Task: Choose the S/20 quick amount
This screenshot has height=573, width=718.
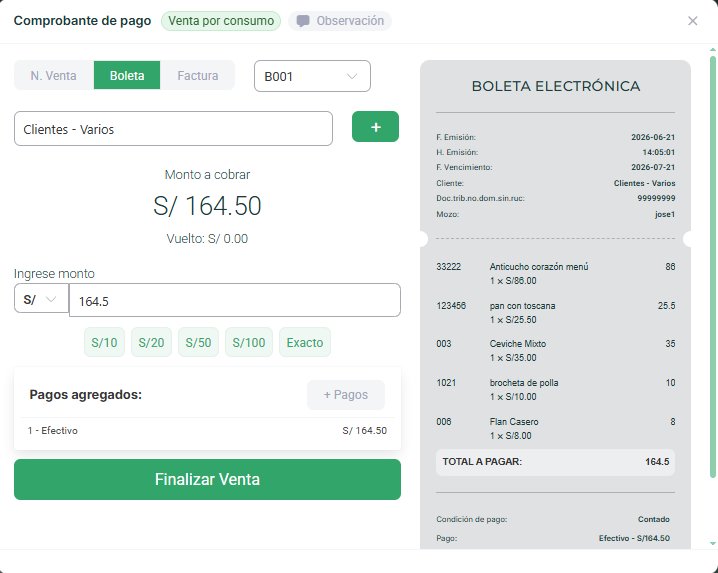Action: tap(152, 342)
